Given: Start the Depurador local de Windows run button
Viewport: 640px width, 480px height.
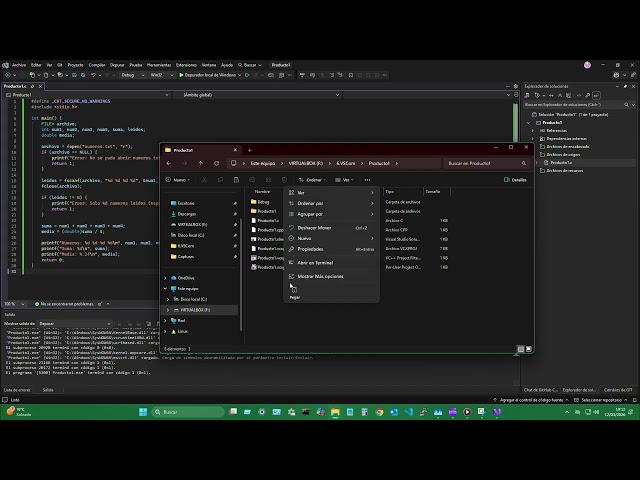Looking at the screenshot, I should 207,75.
